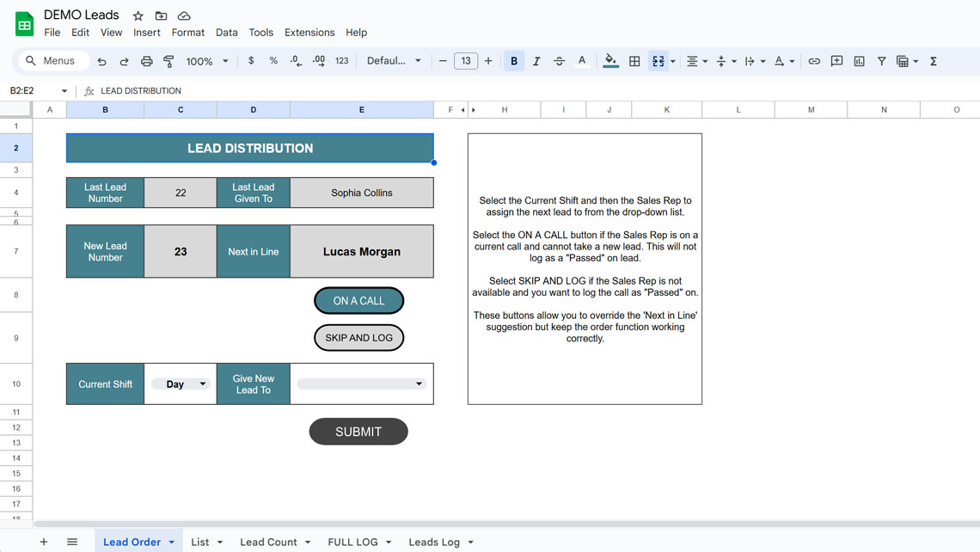Check the cloud save status icon
The image size is (980, 552).
tap(184, 15)
